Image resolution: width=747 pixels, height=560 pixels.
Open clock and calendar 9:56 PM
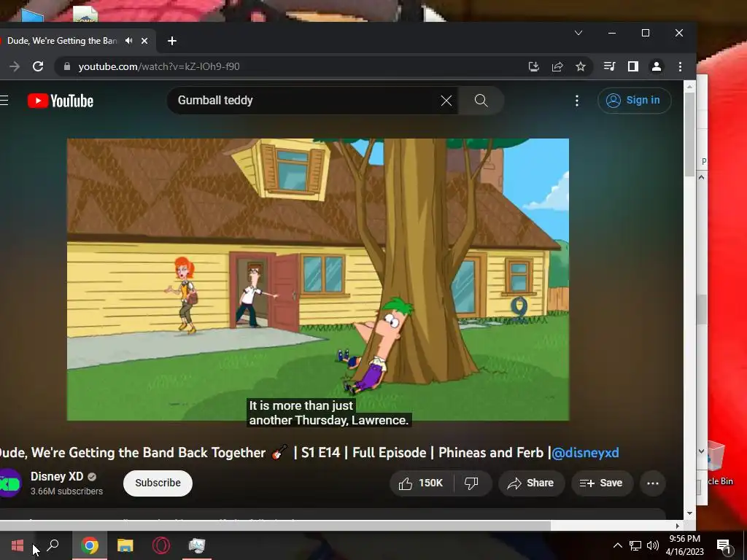click(684, 545)
